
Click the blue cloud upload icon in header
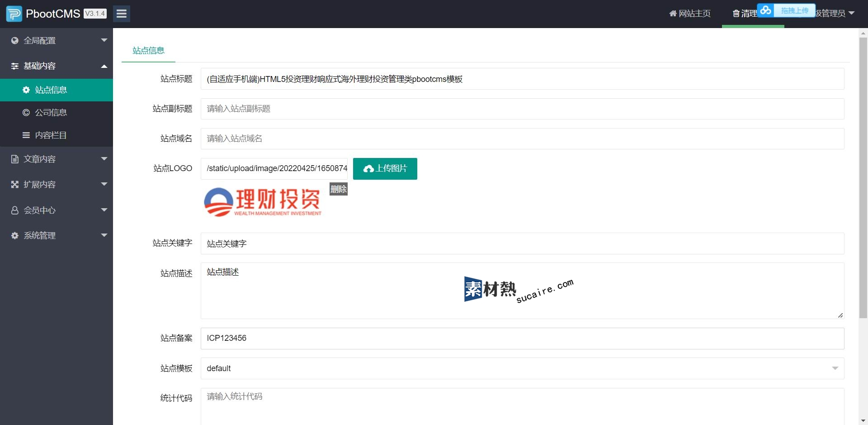click(765, 10)
